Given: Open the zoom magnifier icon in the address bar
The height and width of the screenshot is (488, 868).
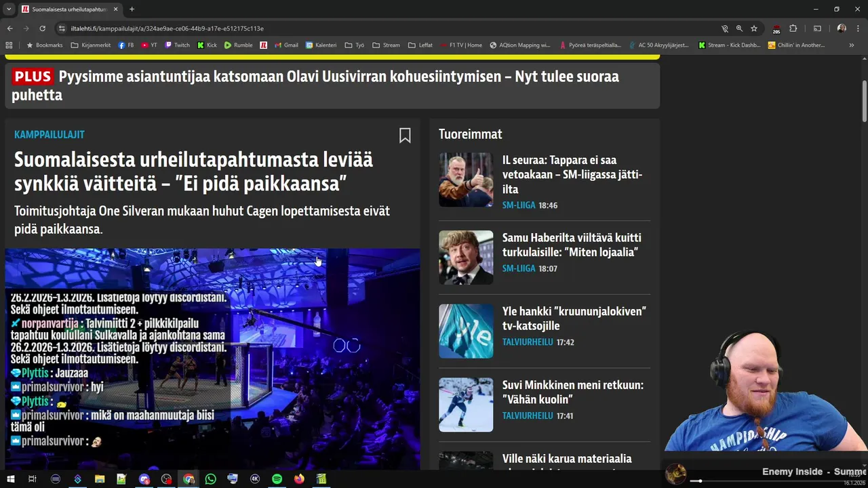Looking at the screenshot, I should [739, 28].
